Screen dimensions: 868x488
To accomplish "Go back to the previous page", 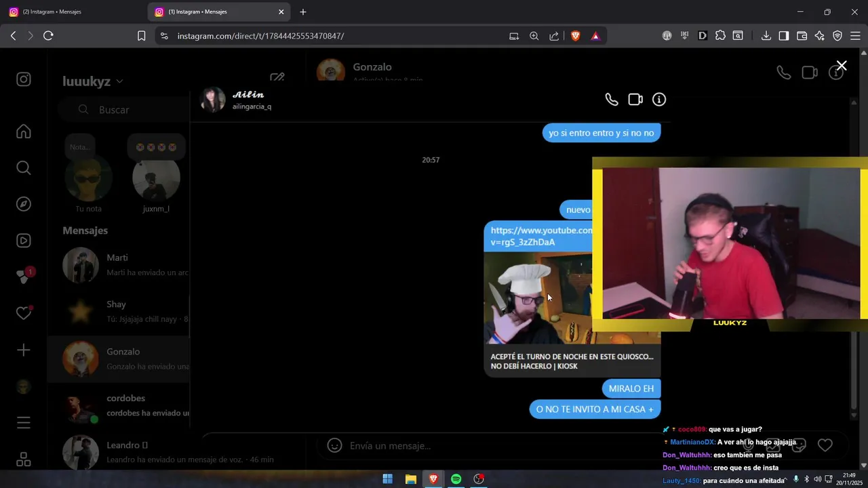I will point(13,36).
